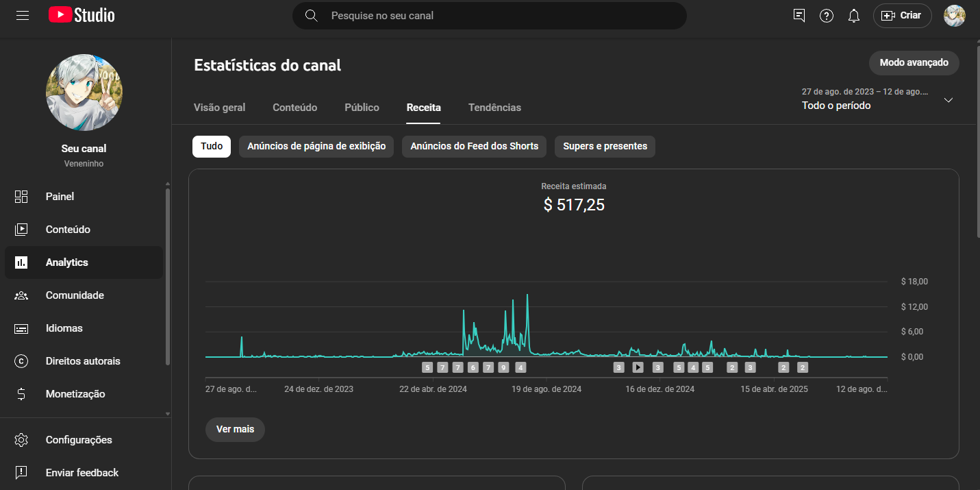980x490 pixels.
Task: Select the Tudo filter chip
Action: point(212,146)
